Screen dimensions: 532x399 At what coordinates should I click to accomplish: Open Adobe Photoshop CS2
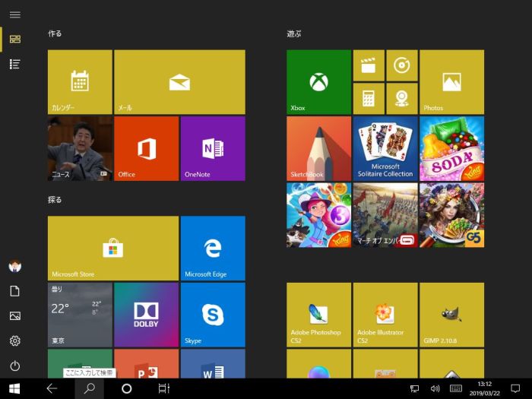click(318, 315)
